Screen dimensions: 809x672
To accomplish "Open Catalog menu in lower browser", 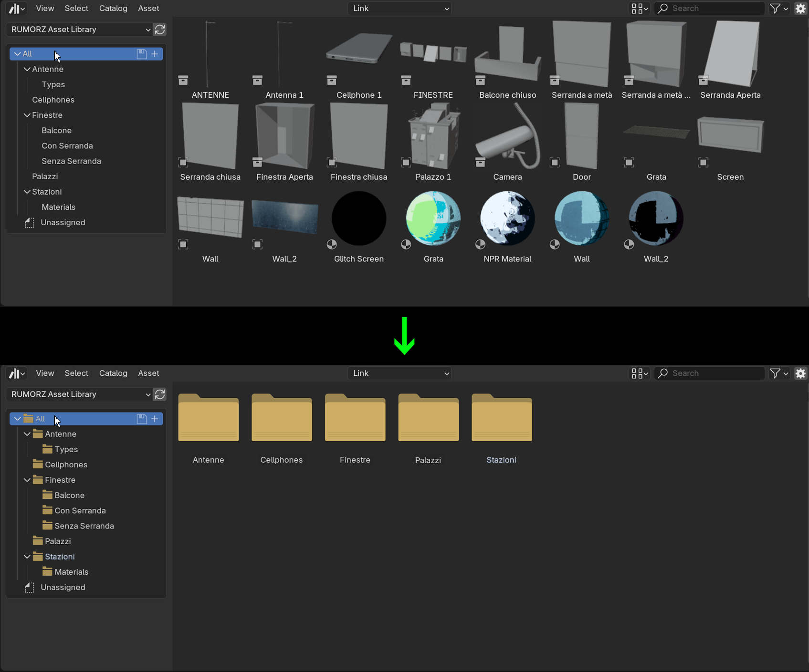I will coord(113,373).
